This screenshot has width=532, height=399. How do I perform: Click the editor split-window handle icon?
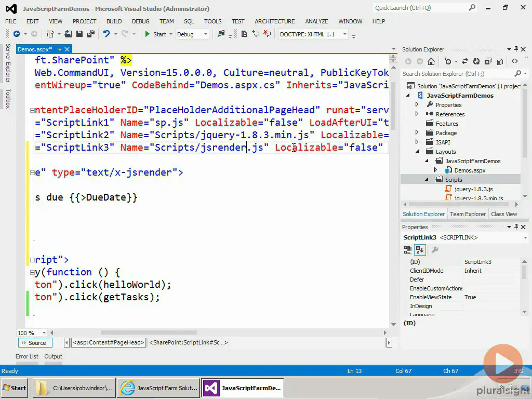[x=393, y=59]
